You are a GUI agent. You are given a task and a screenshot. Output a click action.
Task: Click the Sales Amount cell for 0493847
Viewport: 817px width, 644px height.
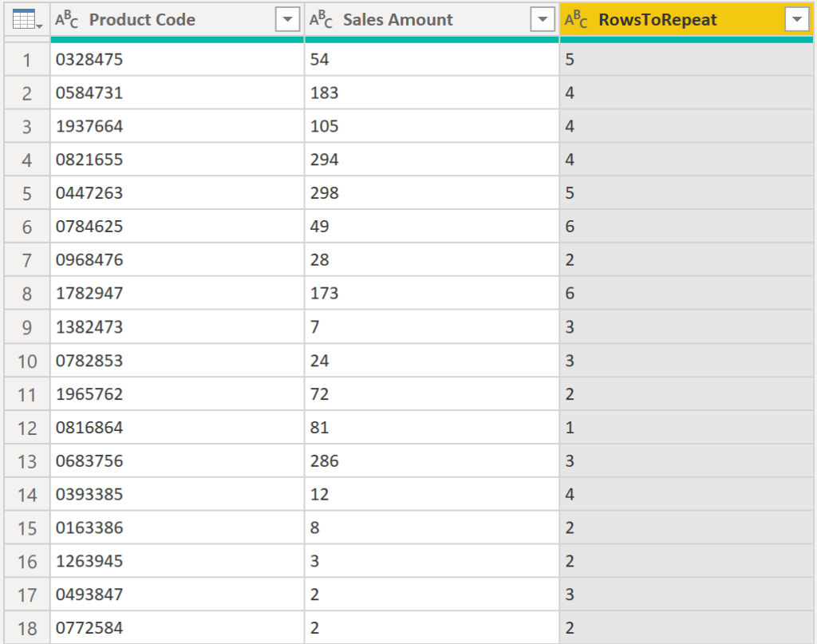click(432, 594)
